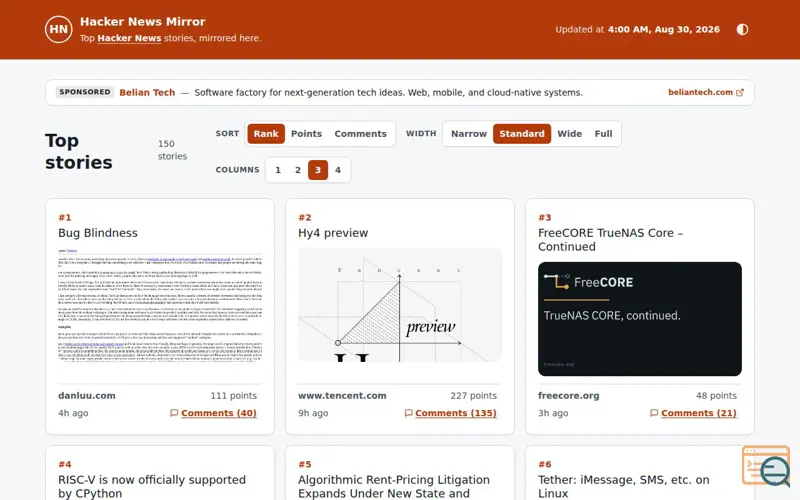This screenshot has width=800, height=500.
Task: Click the #3 rank label
Action: [544, 217]
